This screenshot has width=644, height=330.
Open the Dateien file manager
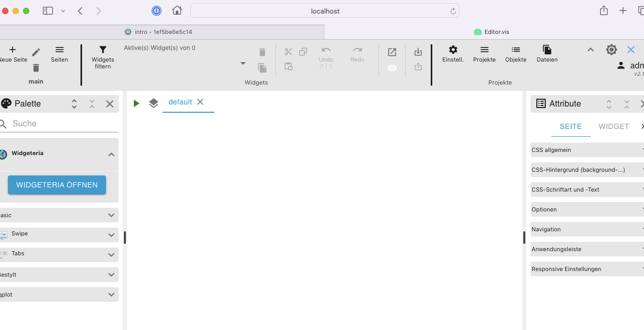pos(547,54)
